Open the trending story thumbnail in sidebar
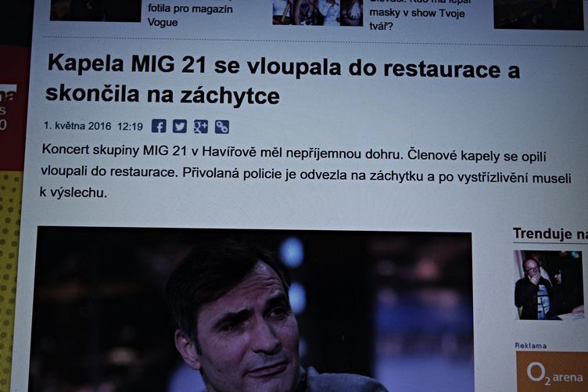 tap(549, 285)
